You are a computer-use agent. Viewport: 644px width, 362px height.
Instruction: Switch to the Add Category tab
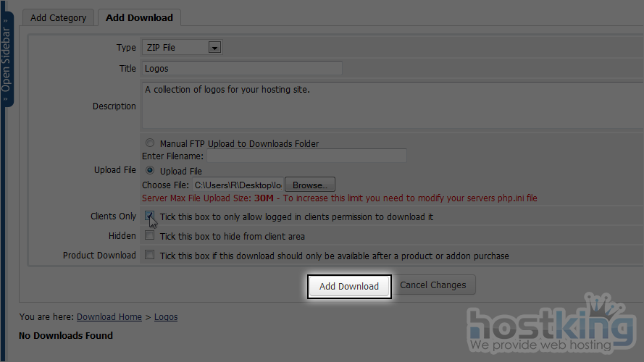[58, 17]
